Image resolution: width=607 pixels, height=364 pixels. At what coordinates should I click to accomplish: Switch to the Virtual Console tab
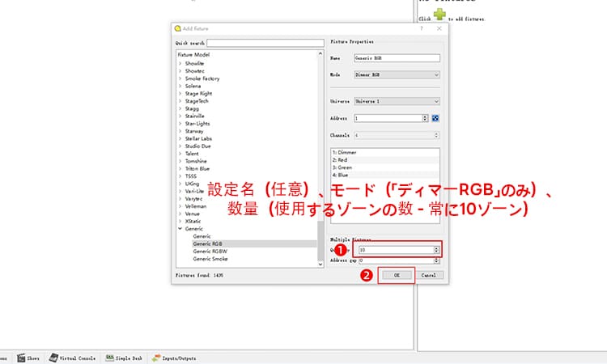pos(72,358)
